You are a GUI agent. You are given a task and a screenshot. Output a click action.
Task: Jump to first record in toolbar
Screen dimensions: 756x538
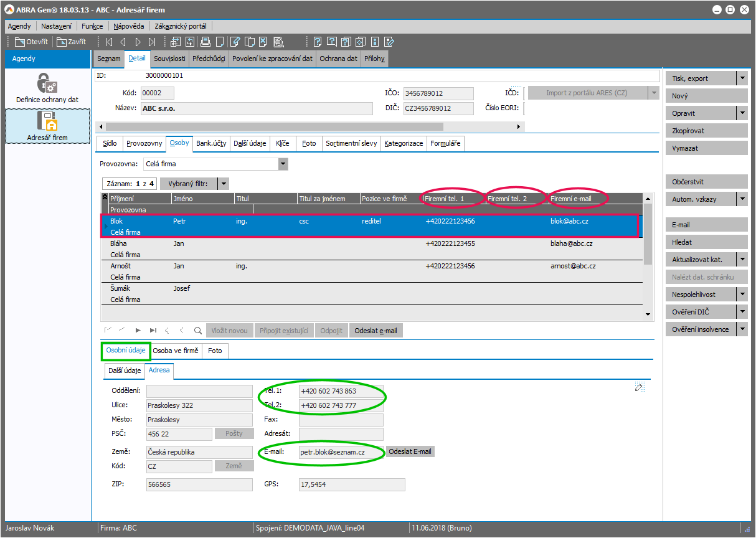109,42
